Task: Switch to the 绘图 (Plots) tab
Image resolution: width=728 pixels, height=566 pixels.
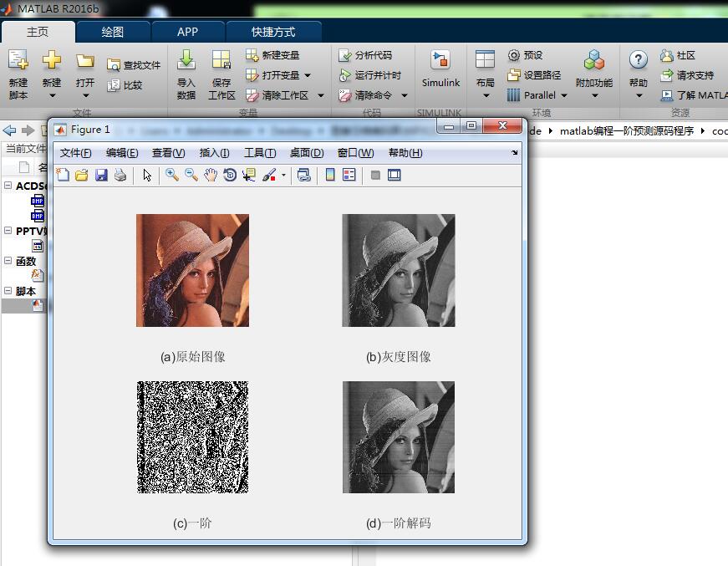Action: [113, 32]
